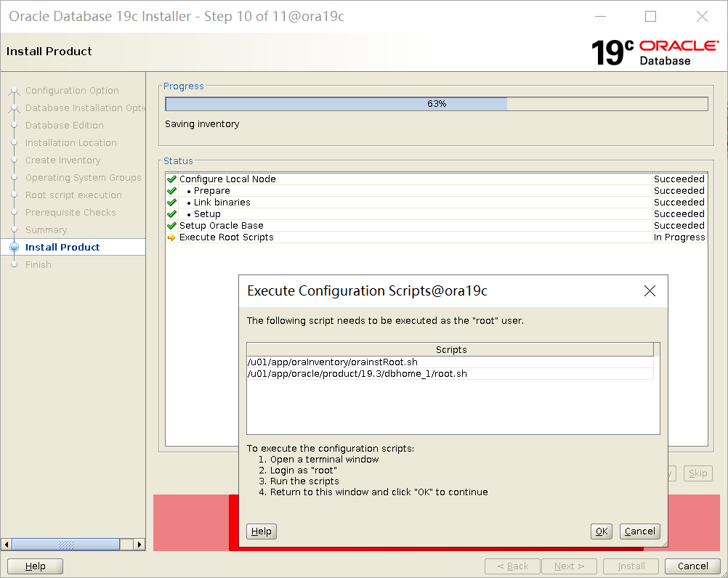Click green check next to Prepare
The width and height of the screenshot is (728, 578).
pyautogui.click(x=171, y=191)
